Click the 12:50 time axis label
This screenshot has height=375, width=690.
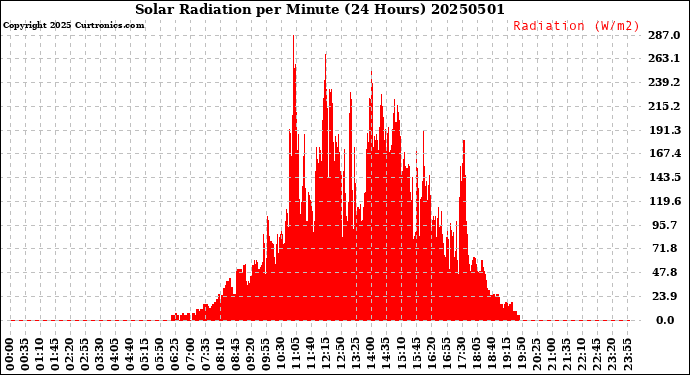tap(341, 355)
